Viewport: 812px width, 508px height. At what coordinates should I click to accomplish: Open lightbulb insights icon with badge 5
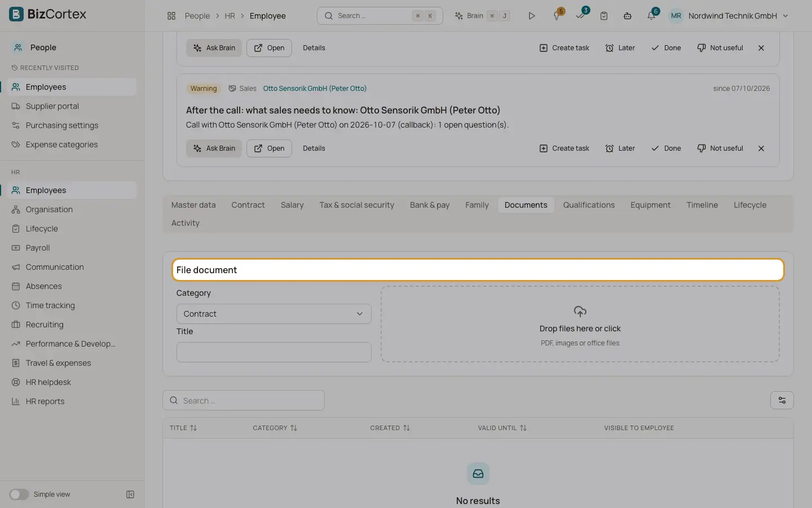557,15
